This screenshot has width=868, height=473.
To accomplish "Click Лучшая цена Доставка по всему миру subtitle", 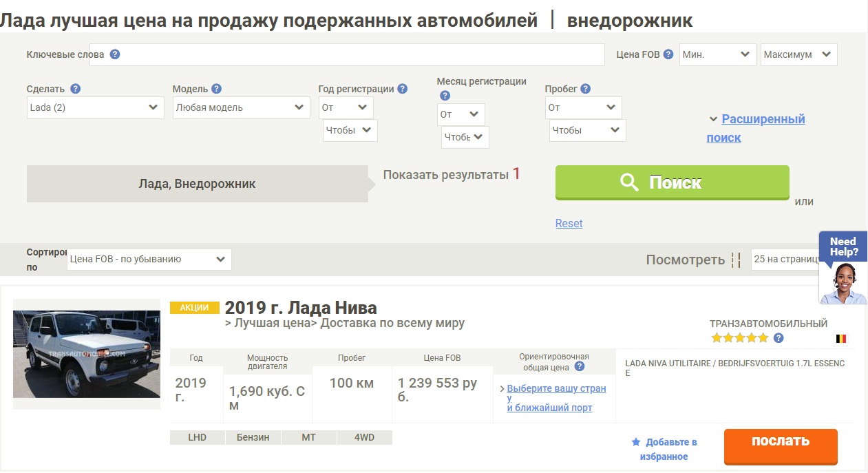I will pyautogui.click(x=345, y=323).
